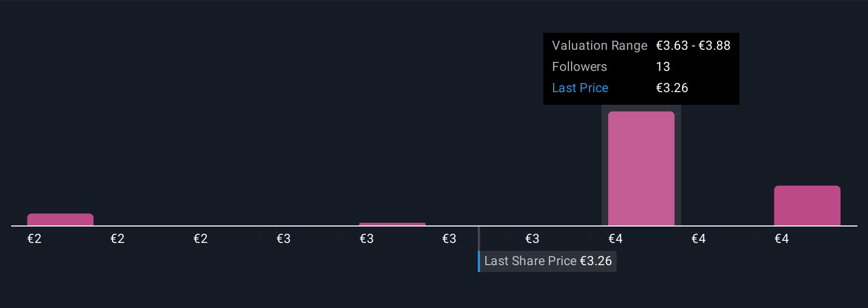Click the €4 axis label under tallest bar
868x308 pixels.
pyautogui.click(x=616, y=239)
